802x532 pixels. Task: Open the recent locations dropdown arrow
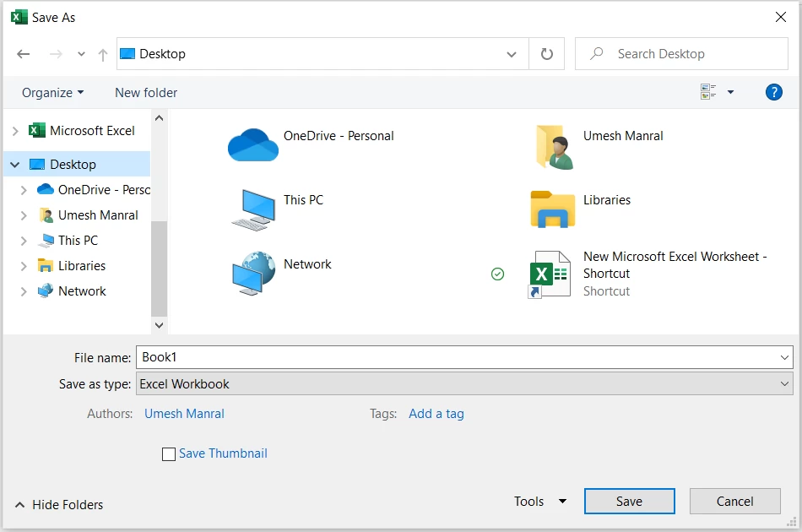[x=81, y=54]
